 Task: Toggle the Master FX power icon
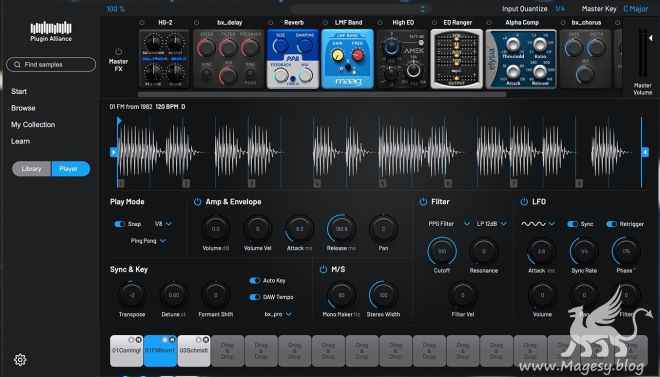point(119,52)
